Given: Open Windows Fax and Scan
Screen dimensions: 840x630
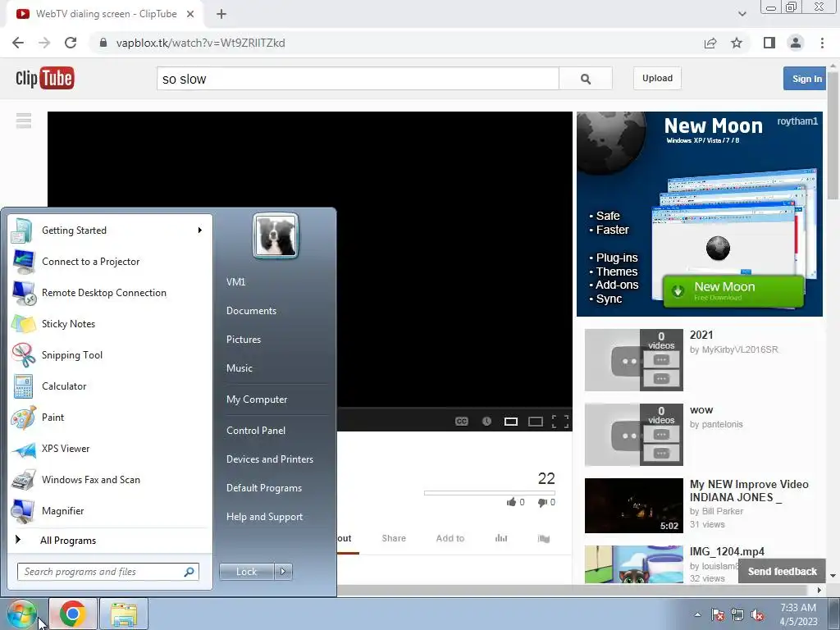Looking at the screenshot, I should click(x=111, y=479).
